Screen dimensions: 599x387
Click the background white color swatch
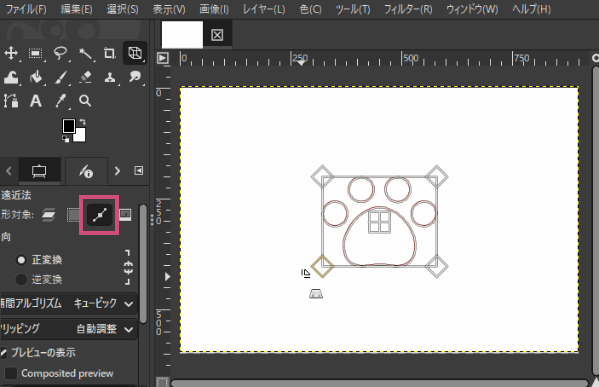[81, 136]
